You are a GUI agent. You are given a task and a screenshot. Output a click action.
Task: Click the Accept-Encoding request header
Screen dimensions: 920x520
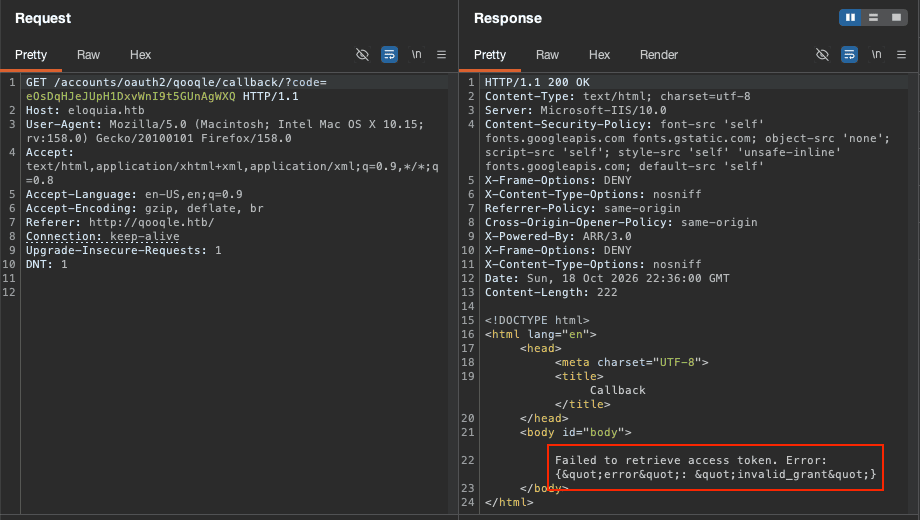tap(145, 208)
